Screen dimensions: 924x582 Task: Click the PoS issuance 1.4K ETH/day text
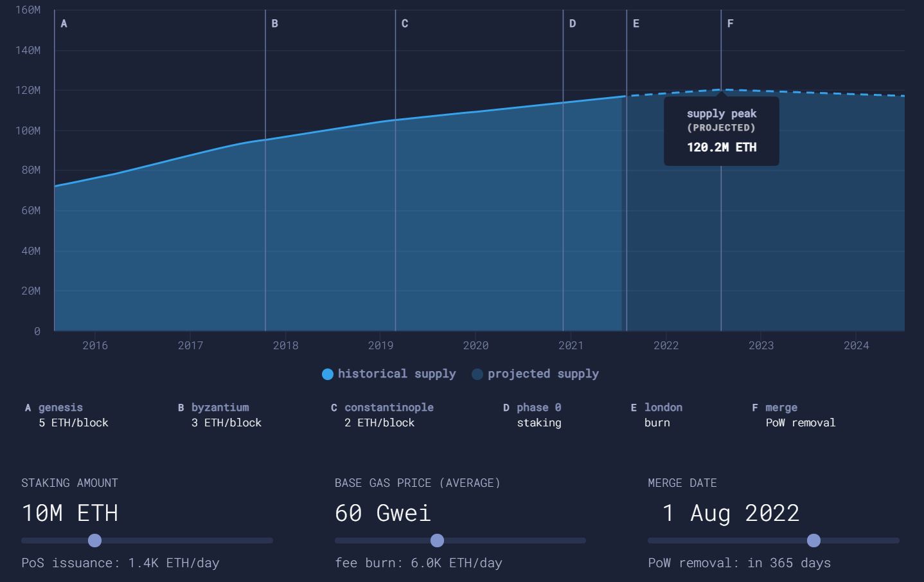coord(120,563)
